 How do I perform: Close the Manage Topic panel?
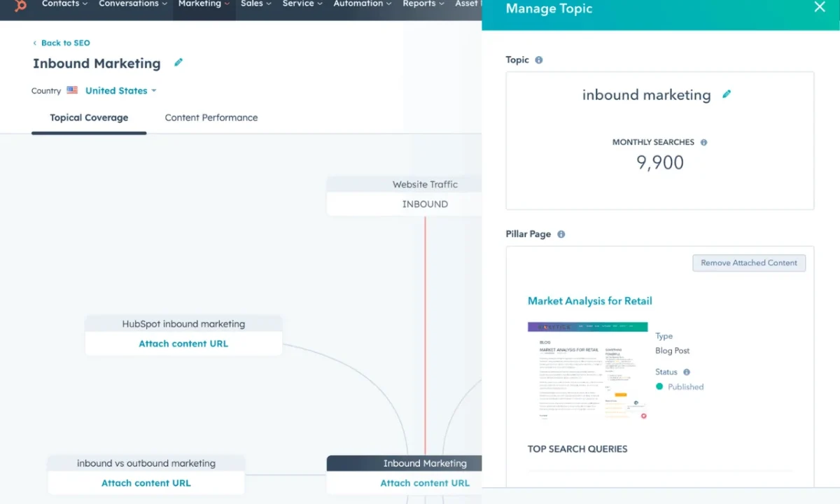click(820, 7)
